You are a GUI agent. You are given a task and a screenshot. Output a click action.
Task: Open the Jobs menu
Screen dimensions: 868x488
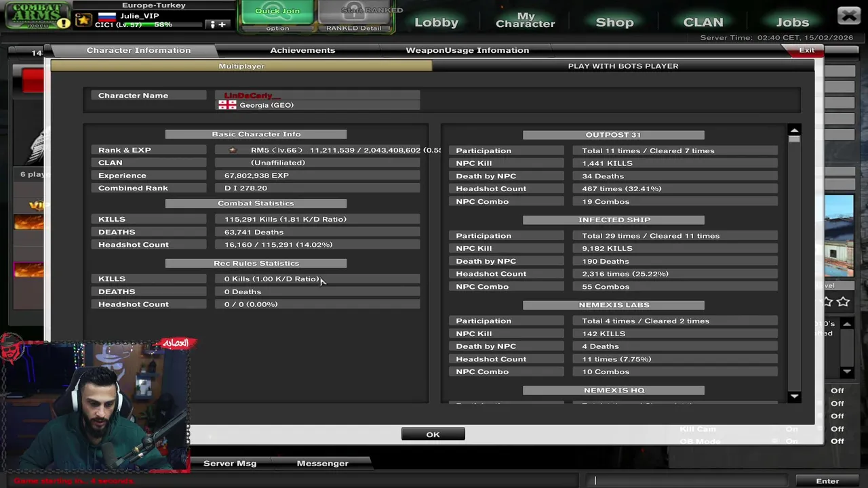click(x=792, y=22)
